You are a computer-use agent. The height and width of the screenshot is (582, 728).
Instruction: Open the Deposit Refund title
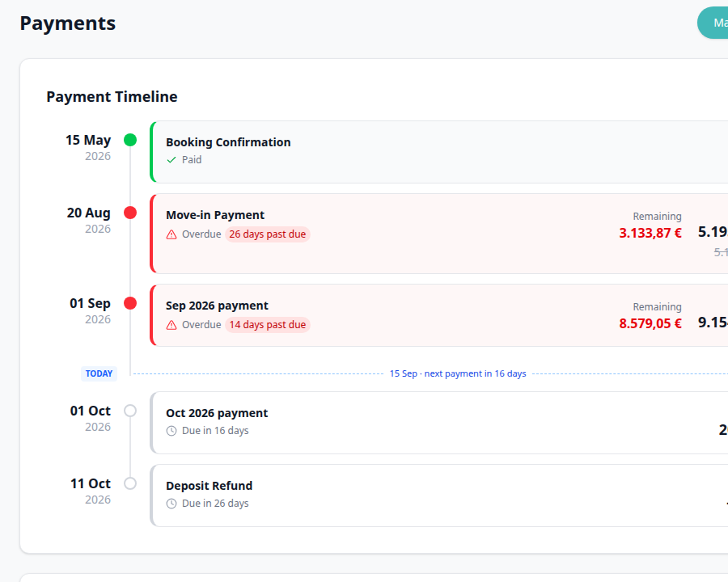coord(210,486)
